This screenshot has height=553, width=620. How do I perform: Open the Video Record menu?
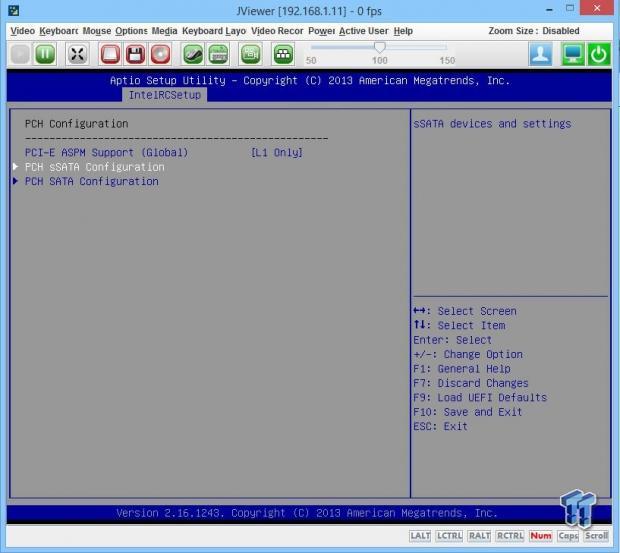(x=277, y=31)
